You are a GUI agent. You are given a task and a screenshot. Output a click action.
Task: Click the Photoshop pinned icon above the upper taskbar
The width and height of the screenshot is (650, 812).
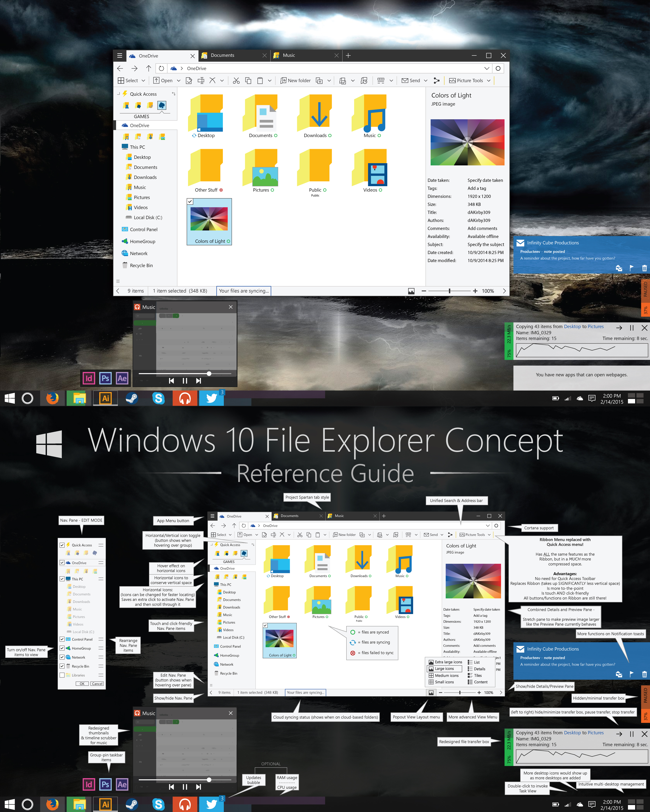[105, 378]
